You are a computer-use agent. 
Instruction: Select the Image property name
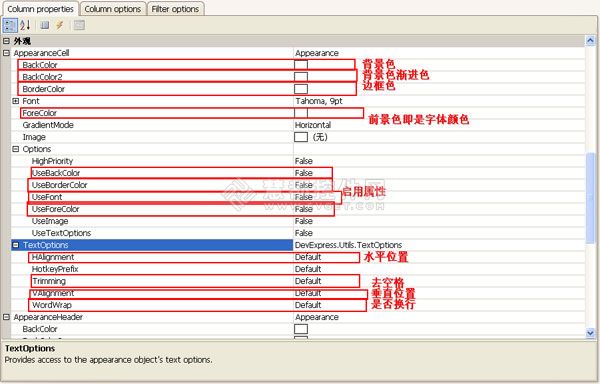coord(34,137)
